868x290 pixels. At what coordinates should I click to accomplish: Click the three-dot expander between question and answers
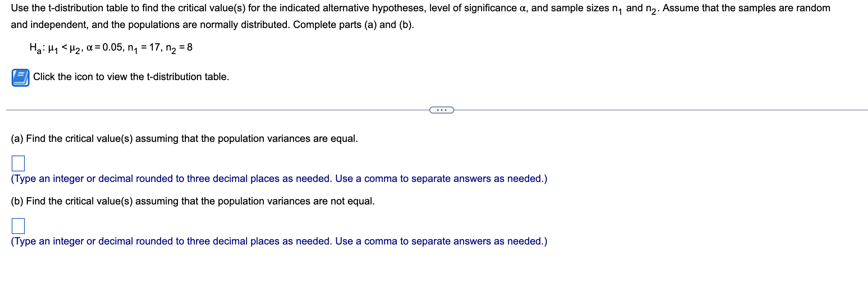pyautogui.click(x=443, y=110)
